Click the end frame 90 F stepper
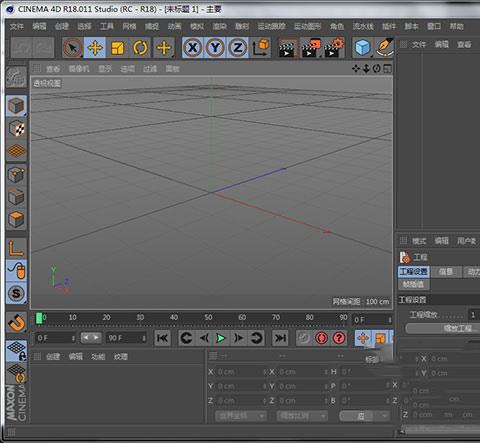 pos(126,338)
